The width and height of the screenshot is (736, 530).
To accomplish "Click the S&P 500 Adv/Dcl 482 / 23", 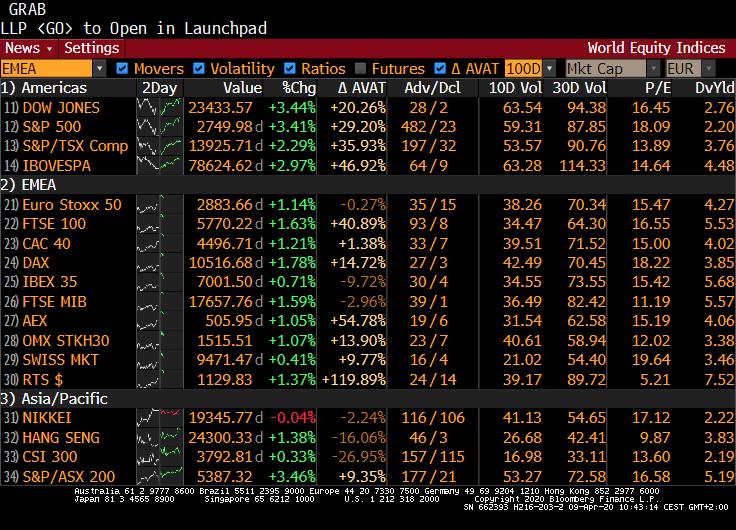I will coord(429,127).
